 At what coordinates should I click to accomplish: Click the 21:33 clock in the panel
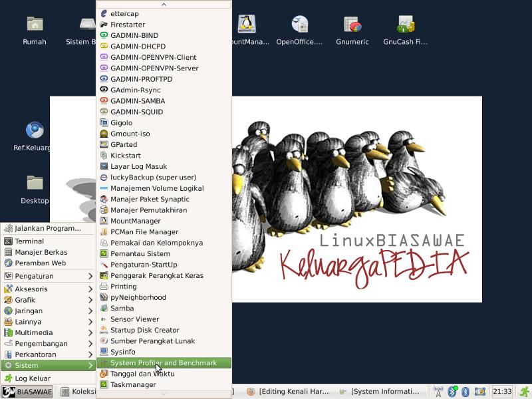pyautogui.click(x=502, y=392)
